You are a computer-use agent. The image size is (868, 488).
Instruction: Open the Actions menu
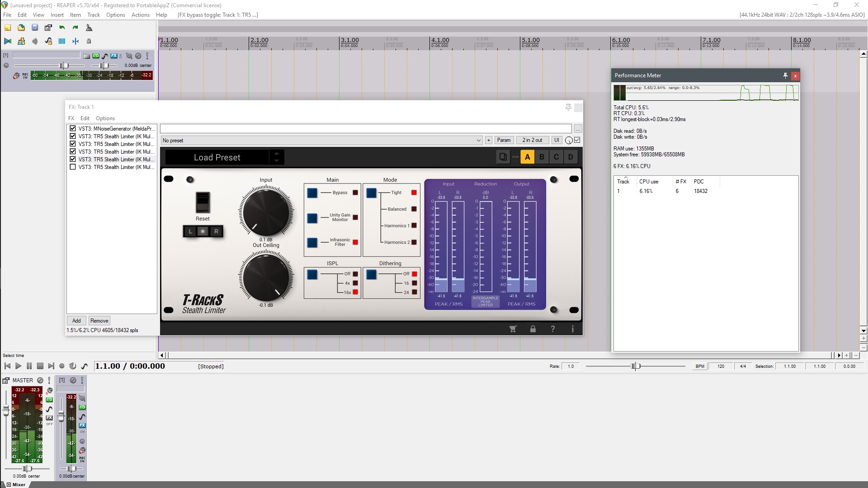tap(140, 14)
